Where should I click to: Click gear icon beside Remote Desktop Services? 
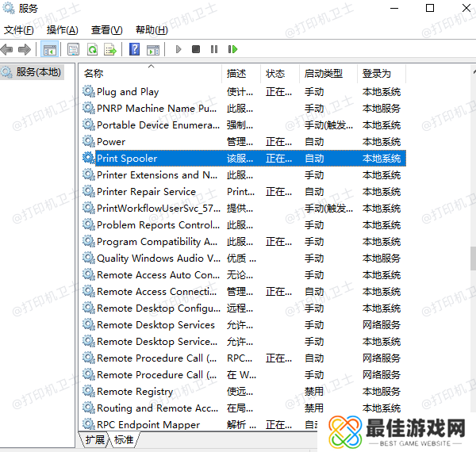coord(89,324)
